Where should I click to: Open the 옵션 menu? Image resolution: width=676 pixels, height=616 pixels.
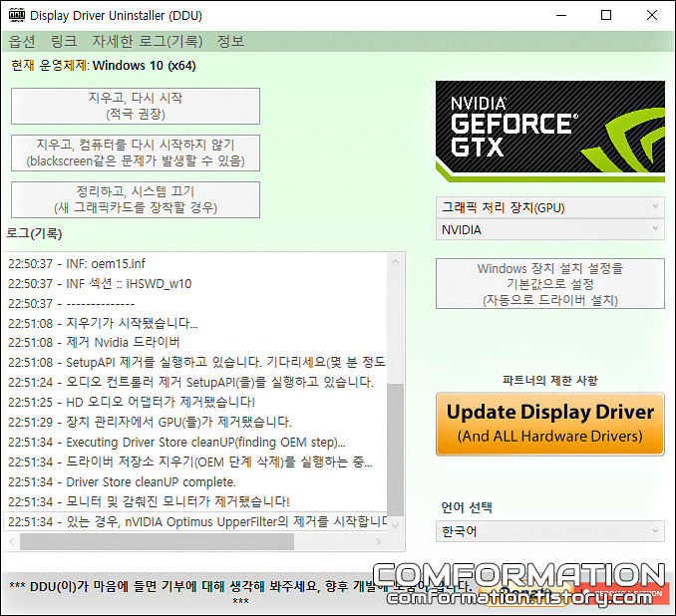tap(22, 42)
